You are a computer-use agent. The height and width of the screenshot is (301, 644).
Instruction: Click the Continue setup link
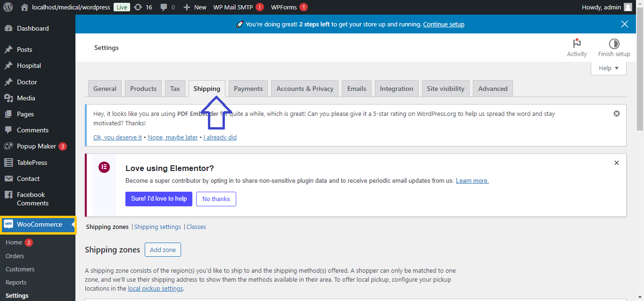pyautogui.click(x=444, y=24)
